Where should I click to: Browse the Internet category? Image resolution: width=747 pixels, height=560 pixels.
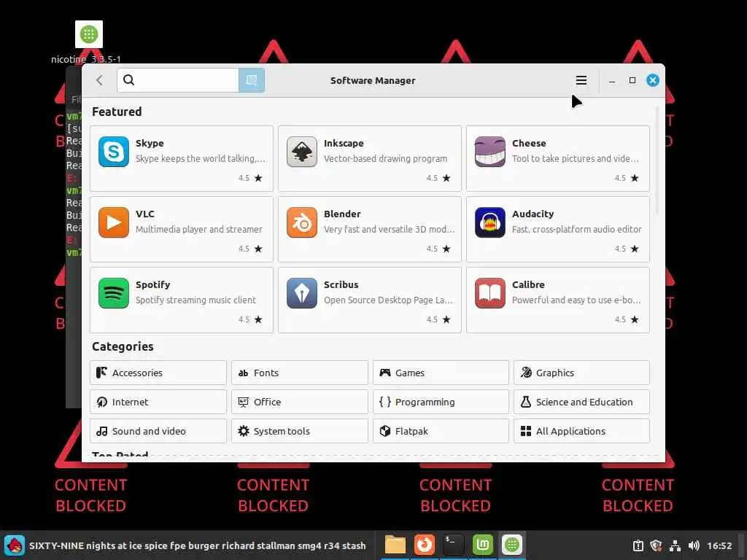(x=158, y=402)
